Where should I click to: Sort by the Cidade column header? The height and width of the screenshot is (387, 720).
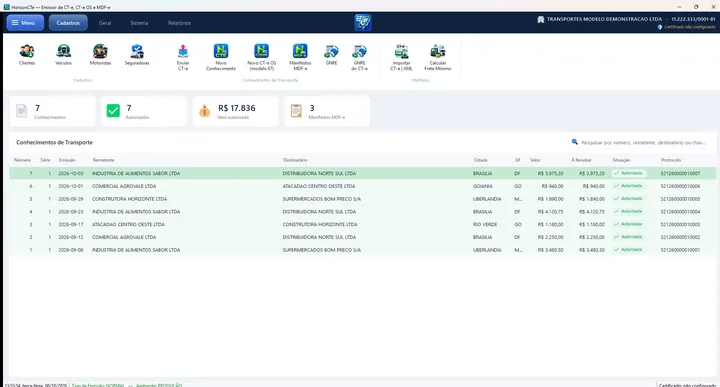click(480, 160)
